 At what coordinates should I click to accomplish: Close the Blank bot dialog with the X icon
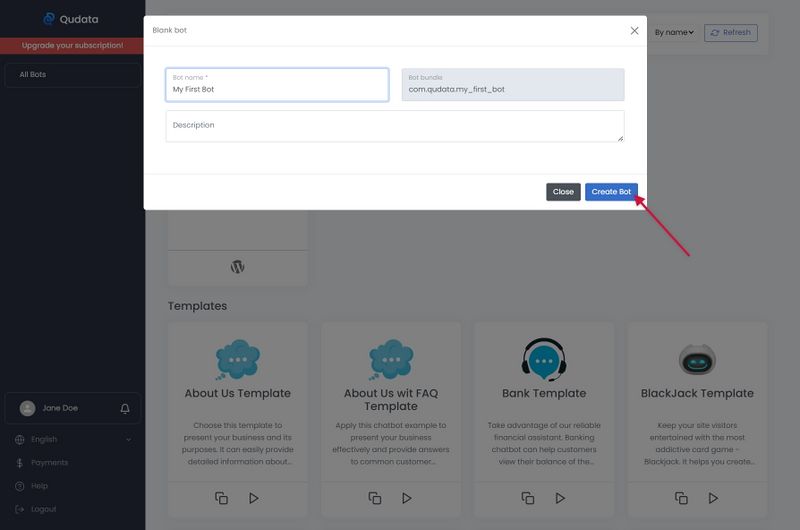634,31
